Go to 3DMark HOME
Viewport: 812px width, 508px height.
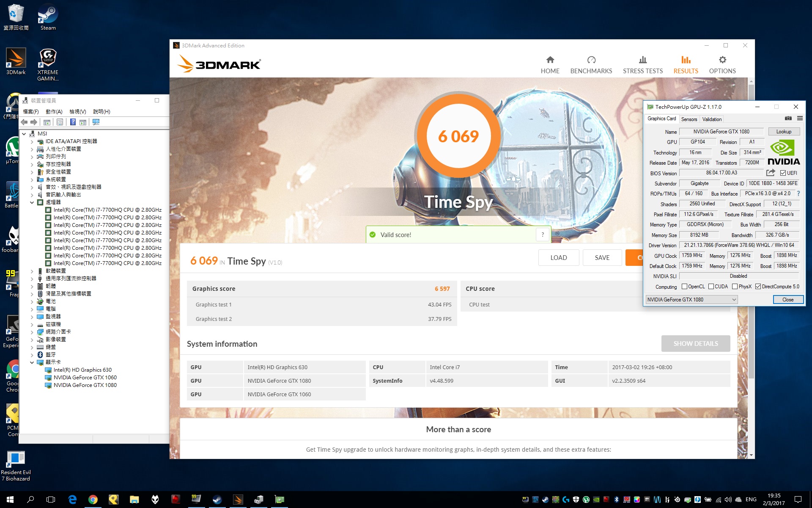pos(550,65)
